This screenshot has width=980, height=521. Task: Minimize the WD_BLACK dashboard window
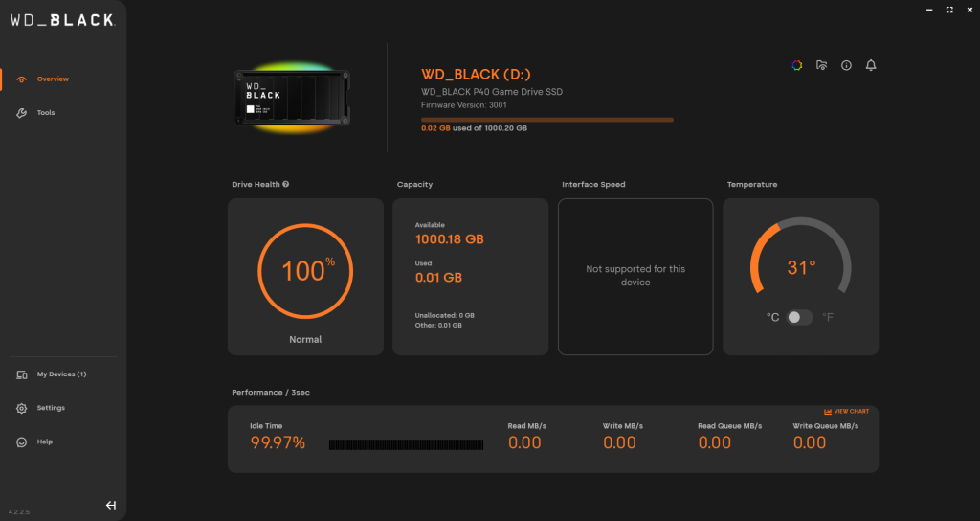tap(929, 10)
